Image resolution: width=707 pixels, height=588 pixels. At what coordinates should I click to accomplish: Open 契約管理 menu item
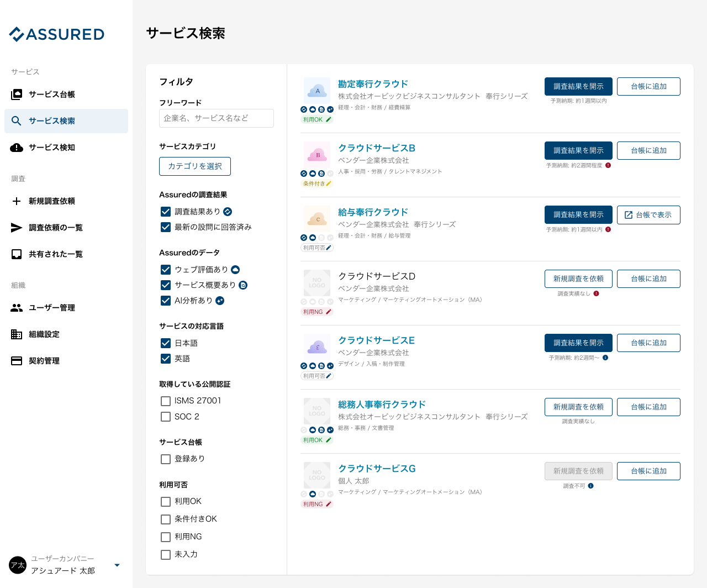coord(66,361)
